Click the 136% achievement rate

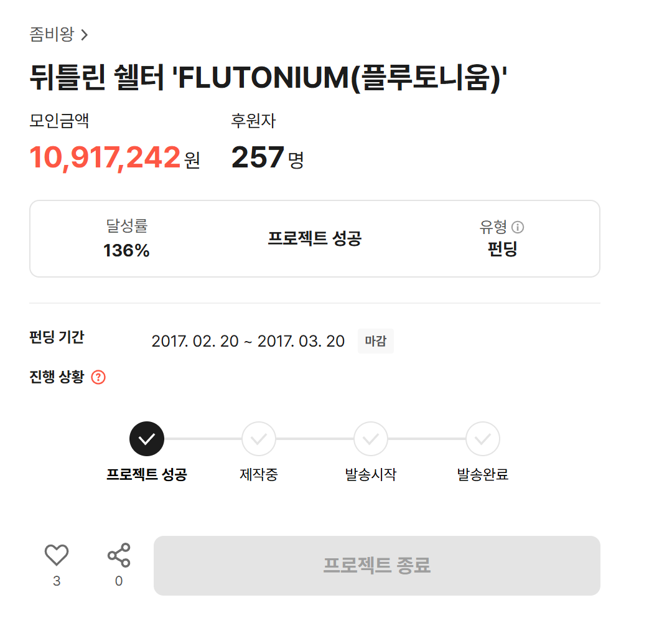(x=126, y=250)
